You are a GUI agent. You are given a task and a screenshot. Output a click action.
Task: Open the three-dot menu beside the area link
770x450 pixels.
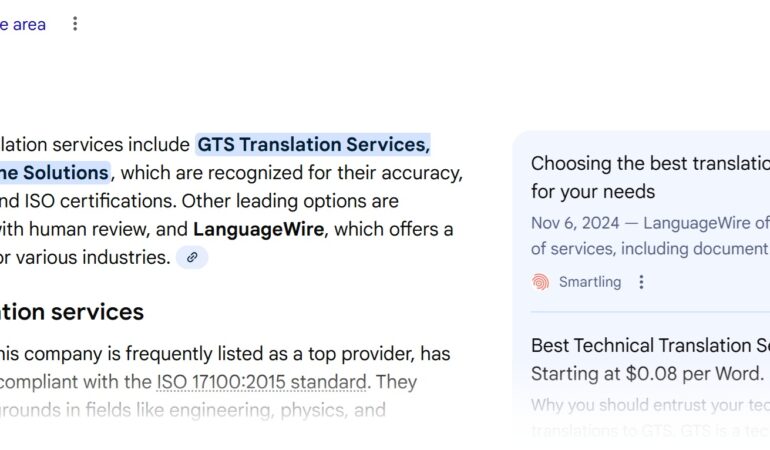(74, 24)
